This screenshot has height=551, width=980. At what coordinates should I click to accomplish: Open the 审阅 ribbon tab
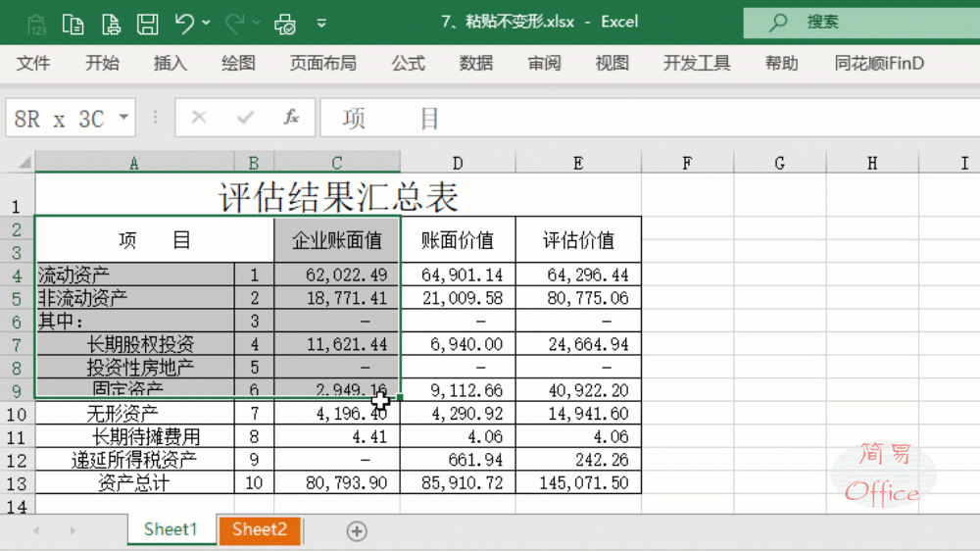(544, 63)
